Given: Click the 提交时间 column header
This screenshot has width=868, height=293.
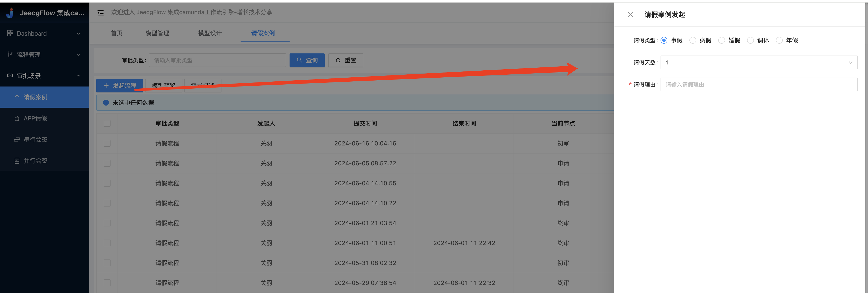Looking at the screenshot, I should tap(365, 123).
